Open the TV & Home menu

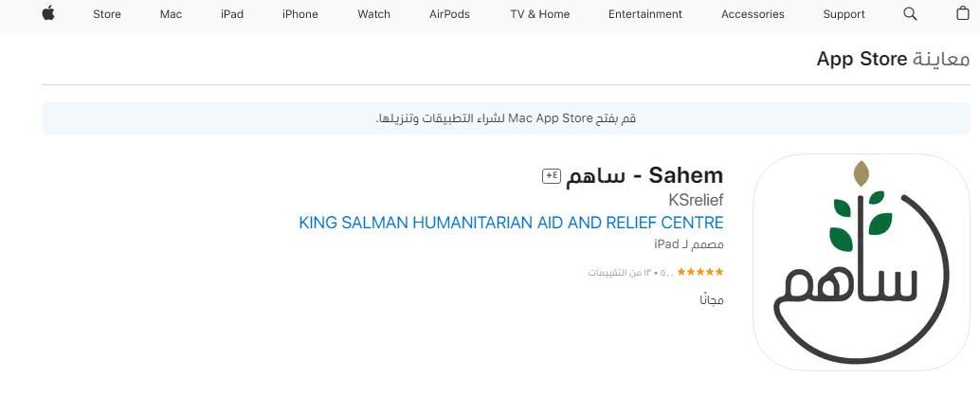pyautogui.click(x=539, y=14)
